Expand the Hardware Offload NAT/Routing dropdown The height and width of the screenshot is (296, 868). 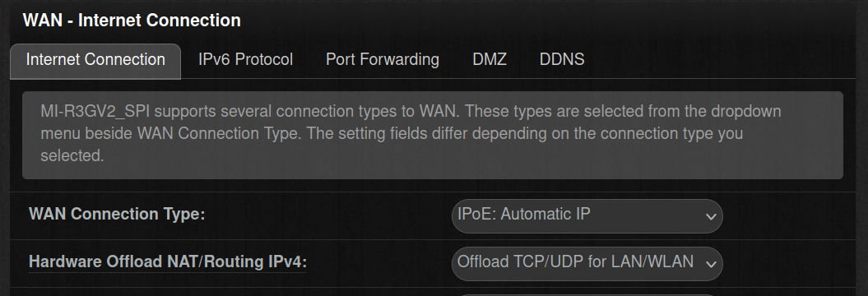(587, 263)
